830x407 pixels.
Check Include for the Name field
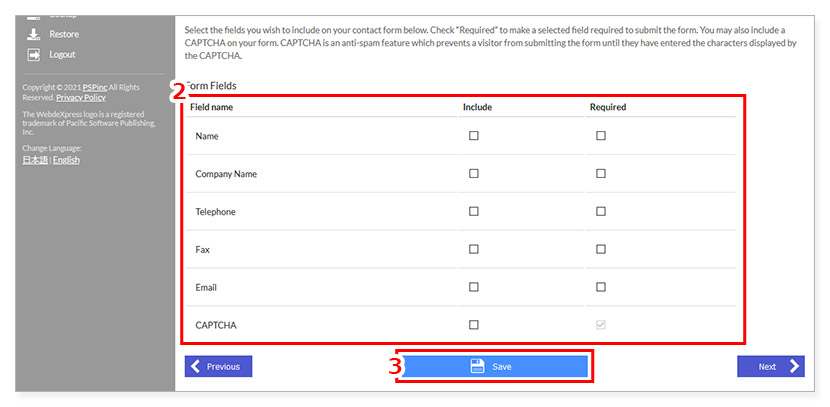pyautogui.click(x=474, y=136)
